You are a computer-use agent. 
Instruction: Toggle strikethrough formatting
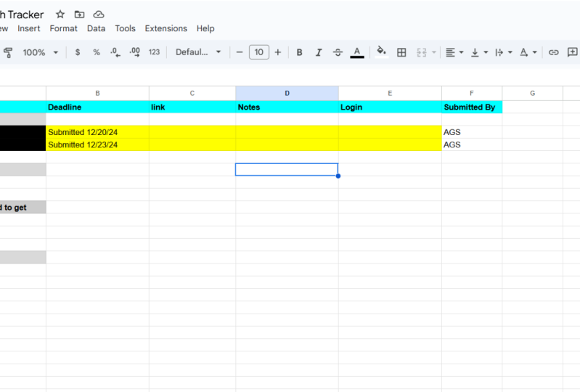click(338, 52)
